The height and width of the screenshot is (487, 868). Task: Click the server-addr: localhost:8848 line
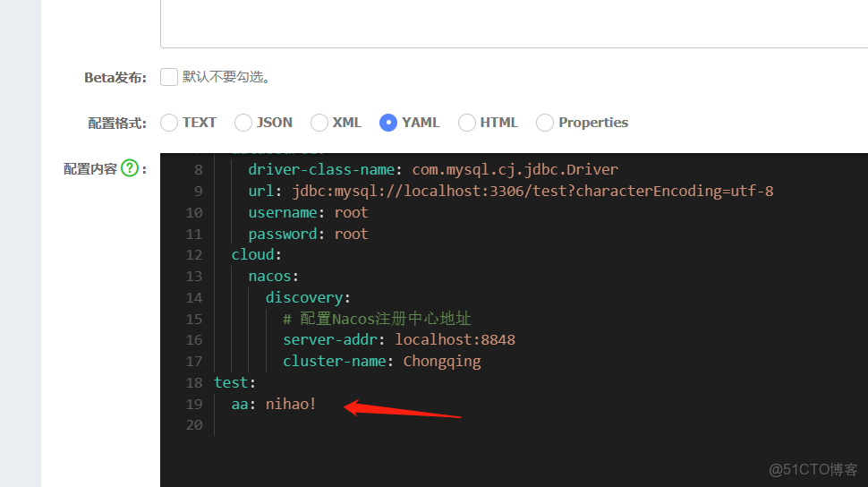click(398, 339)
